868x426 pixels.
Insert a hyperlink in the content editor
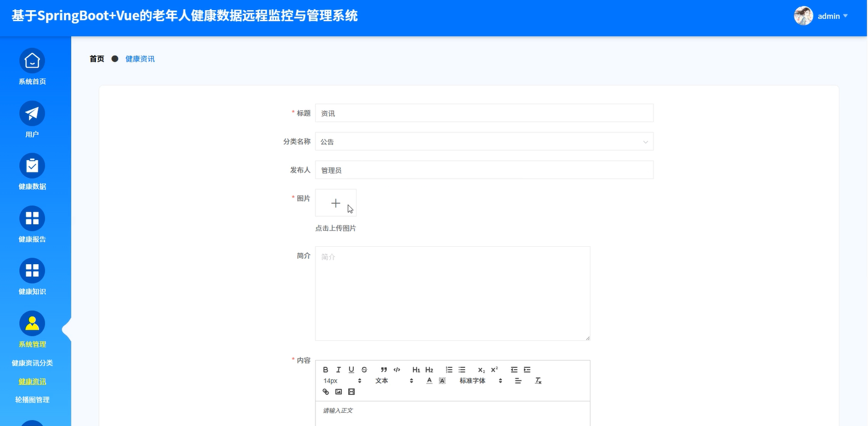point(325,392)
